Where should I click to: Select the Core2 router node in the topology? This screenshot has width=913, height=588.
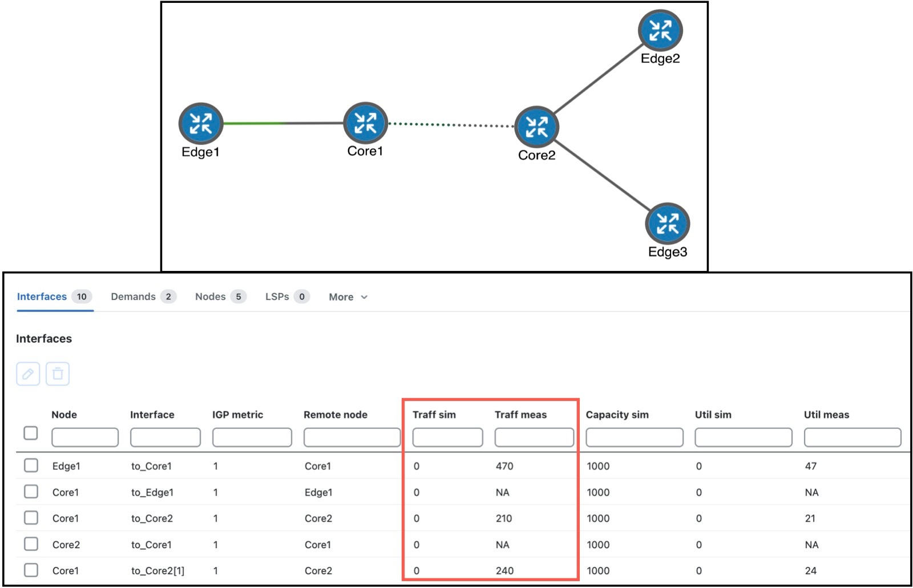coord(536,127)
